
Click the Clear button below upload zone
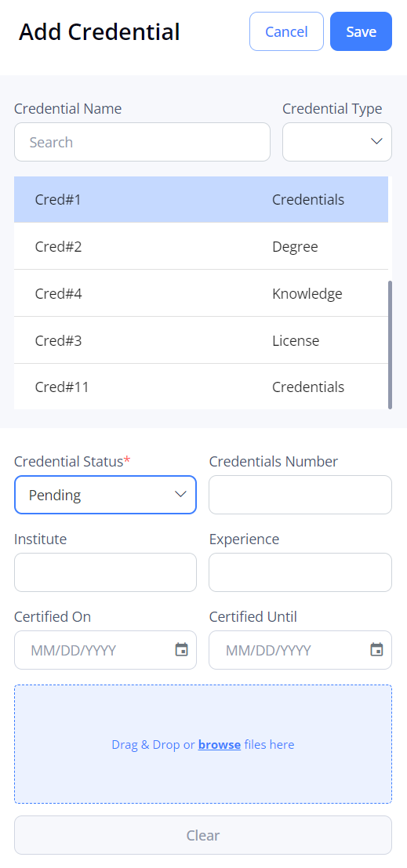click(x=203, y=835)
